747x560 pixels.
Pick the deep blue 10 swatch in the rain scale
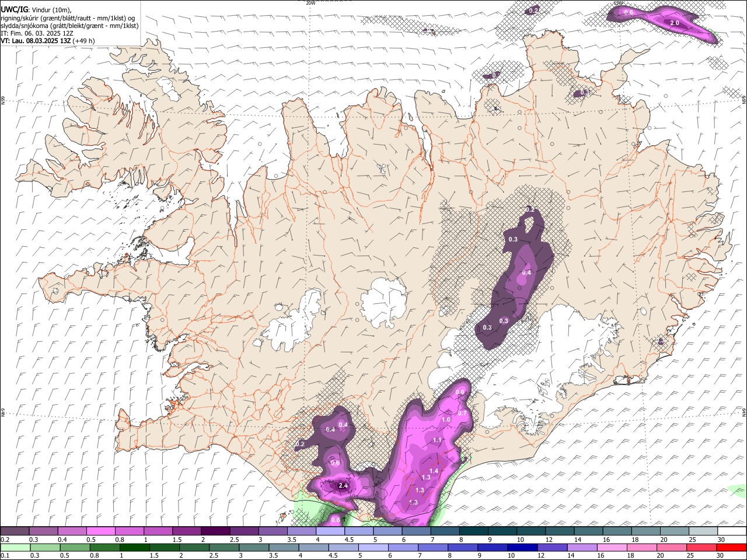click(x=522, y=547)
